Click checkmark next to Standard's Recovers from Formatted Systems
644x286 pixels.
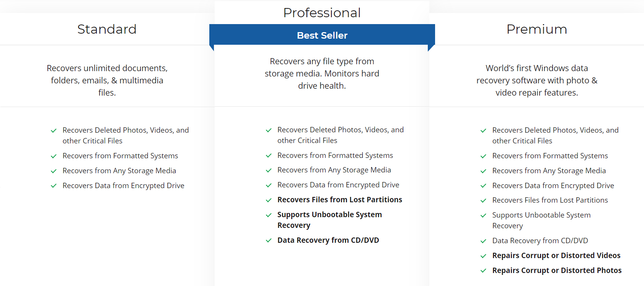point(54,156)
